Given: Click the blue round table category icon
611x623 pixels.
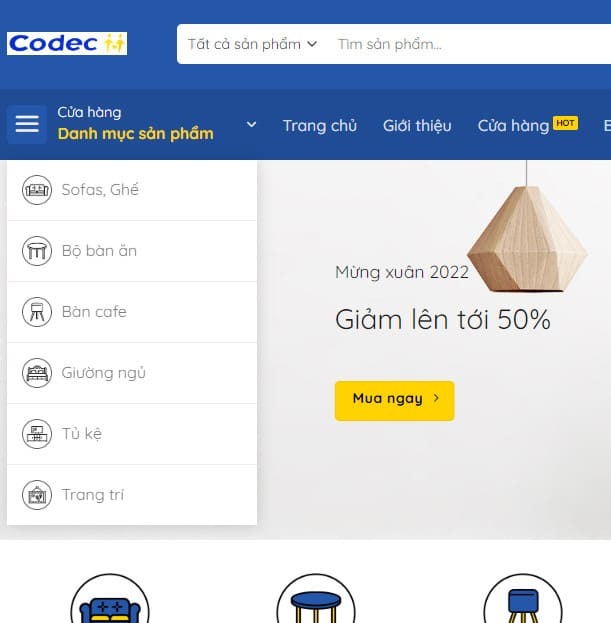Looking at the screenshot, I should 316,599.
